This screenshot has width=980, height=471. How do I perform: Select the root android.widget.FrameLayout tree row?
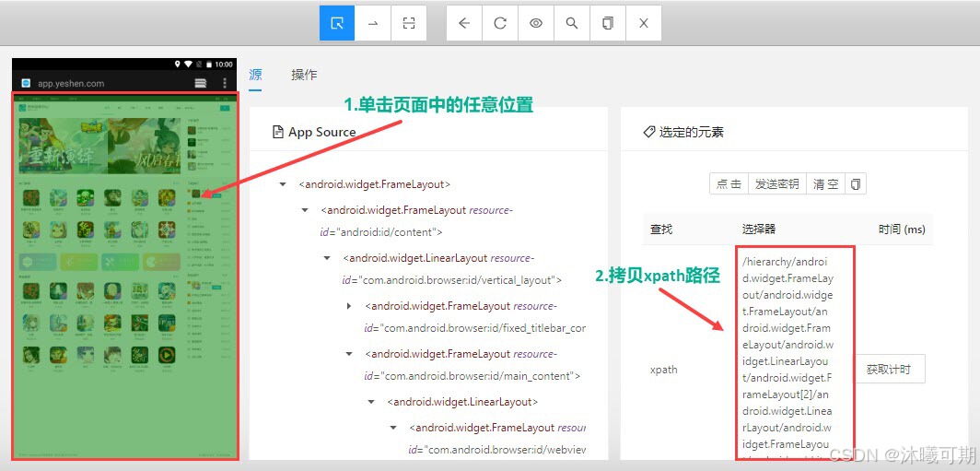(375, 184)
